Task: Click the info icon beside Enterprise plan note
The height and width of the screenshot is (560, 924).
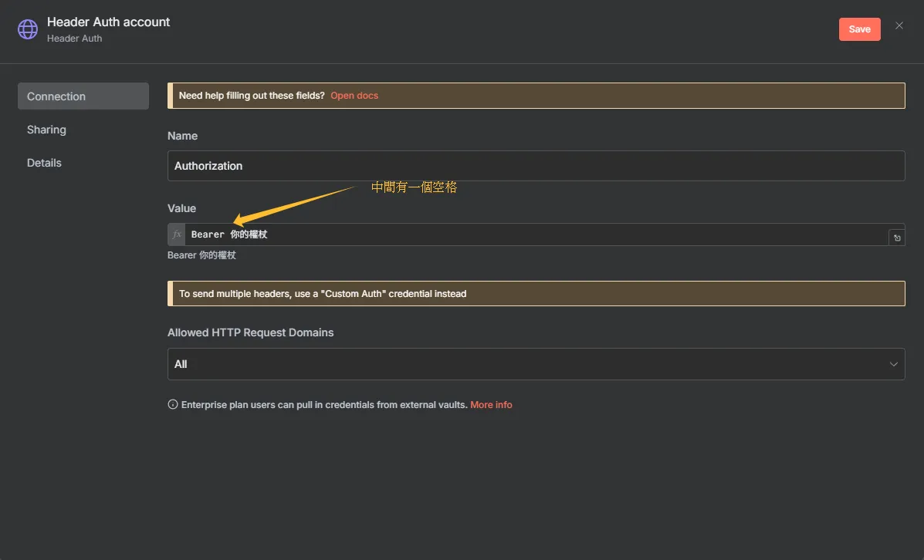Action: [173, 404]
